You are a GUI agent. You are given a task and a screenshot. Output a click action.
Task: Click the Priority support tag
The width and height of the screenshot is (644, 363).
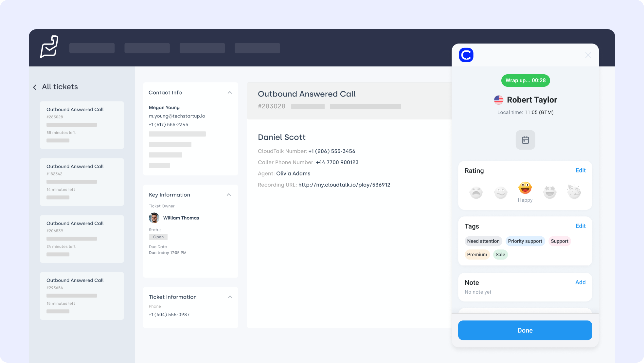(525, 241)
